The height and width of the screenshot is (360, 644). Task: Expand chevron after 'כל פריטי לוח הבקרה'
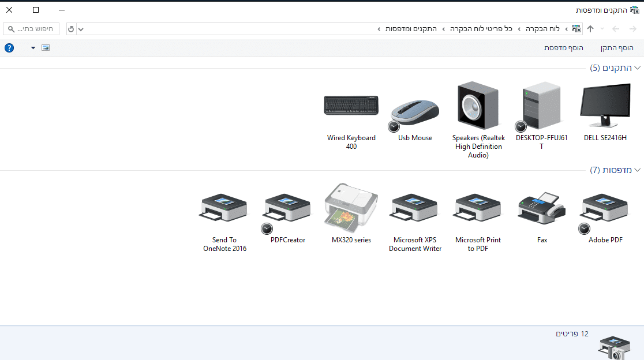pos(444,29)
